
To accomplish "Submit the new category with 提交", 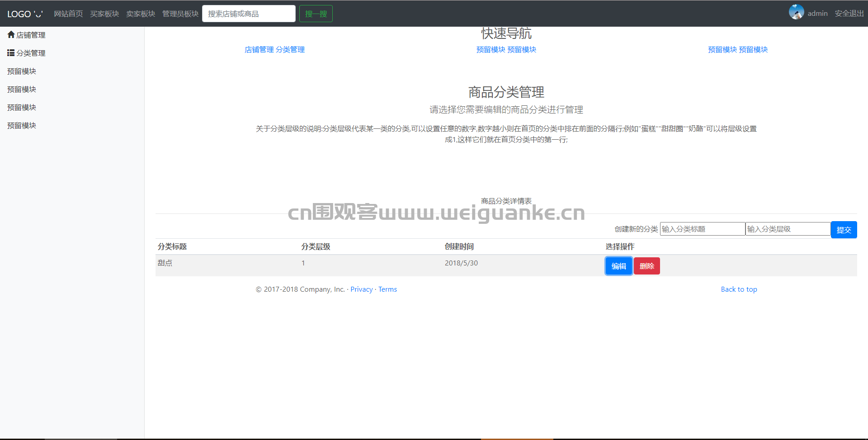I will tap(844, 230).
